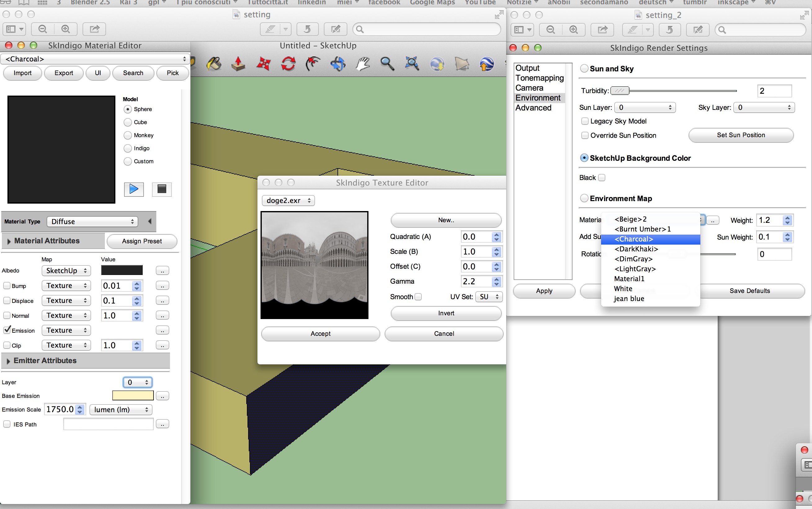This screenshot has width=812, height=509.
Task: Click the Venice panorama texture thumbnail
Action: pyautogui.click(x=314, y=265)
